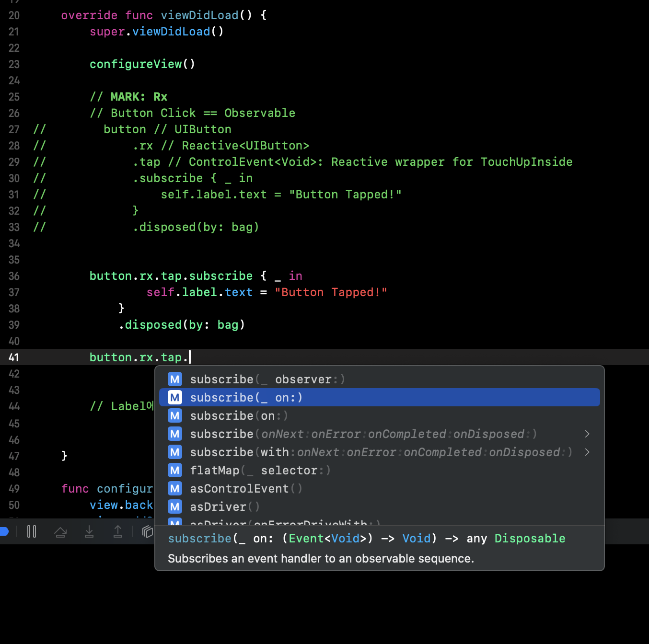Viewport: 649px width, 644px height.
Task: Expand variants of subscribe(with:onNext:…) suggestion
Action: pos(587,452)
